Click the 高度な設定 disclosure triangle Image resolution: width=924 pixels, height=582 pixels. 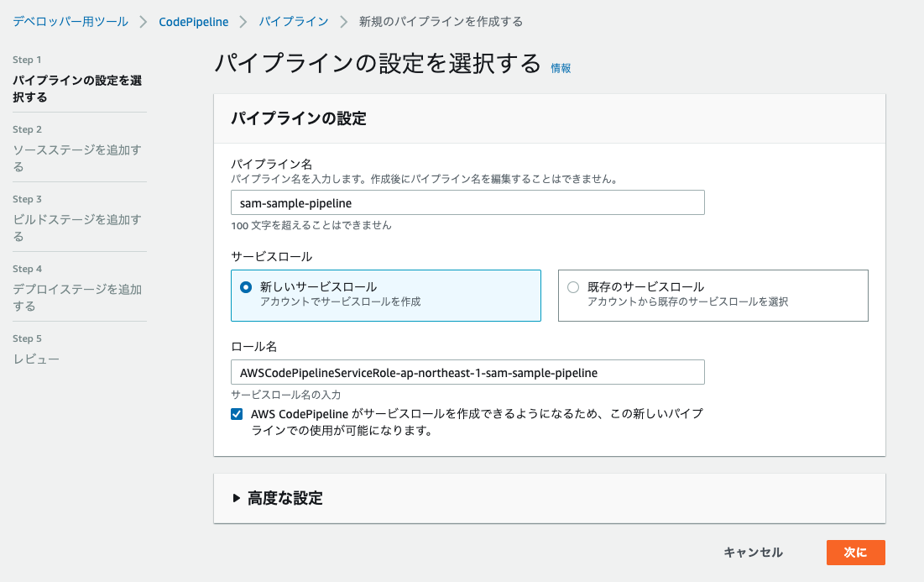coord(238,497)
